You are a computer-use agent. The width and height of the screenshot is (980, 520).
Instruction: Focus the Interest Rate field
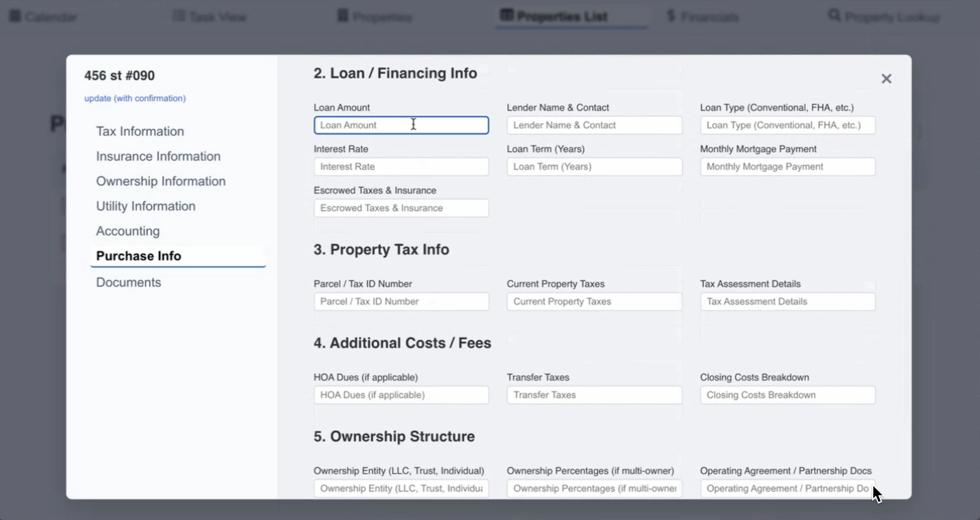tap(401, 167)
